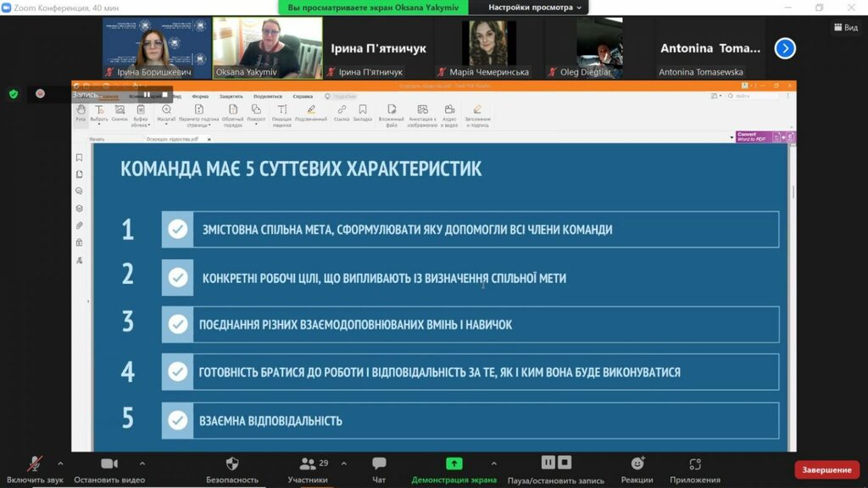868x488 pixels.
Task: Expand video options arrow beside camera
Action: point(142,463)
